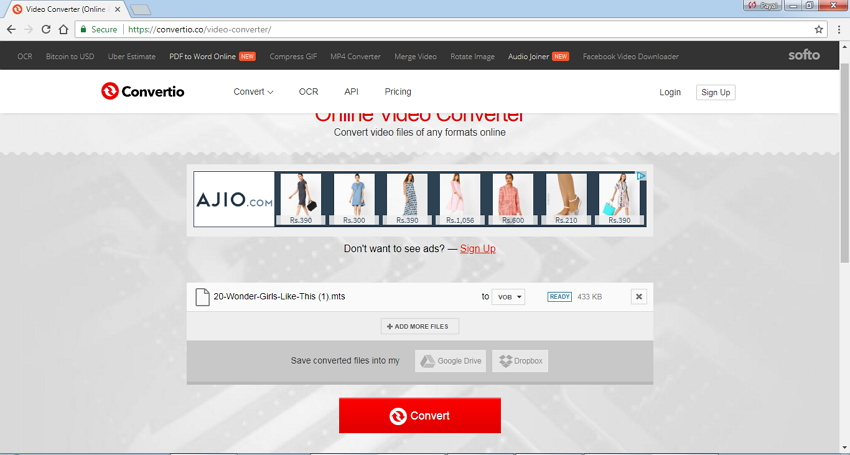
Task: Remove the file with X icon
Action: pyautogui.click(x=639, y=297)
